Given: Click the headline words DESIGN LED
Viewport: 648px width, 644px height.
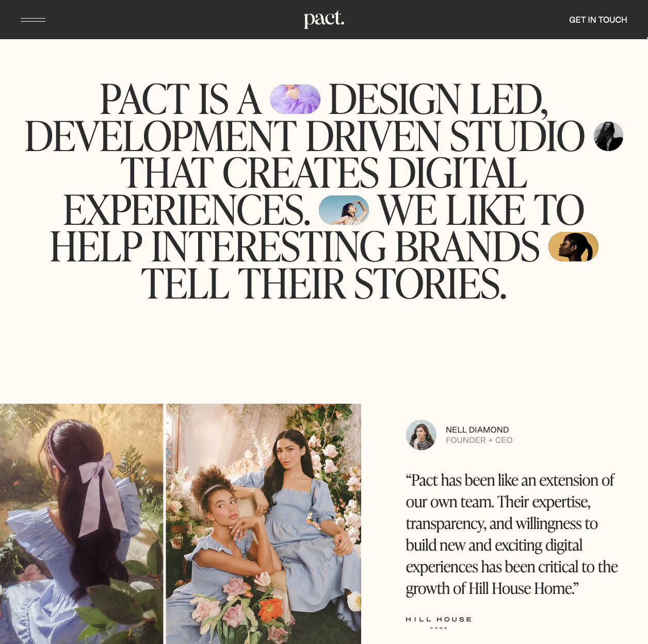Looking at the screenshot, I should (x=438, y=100).
